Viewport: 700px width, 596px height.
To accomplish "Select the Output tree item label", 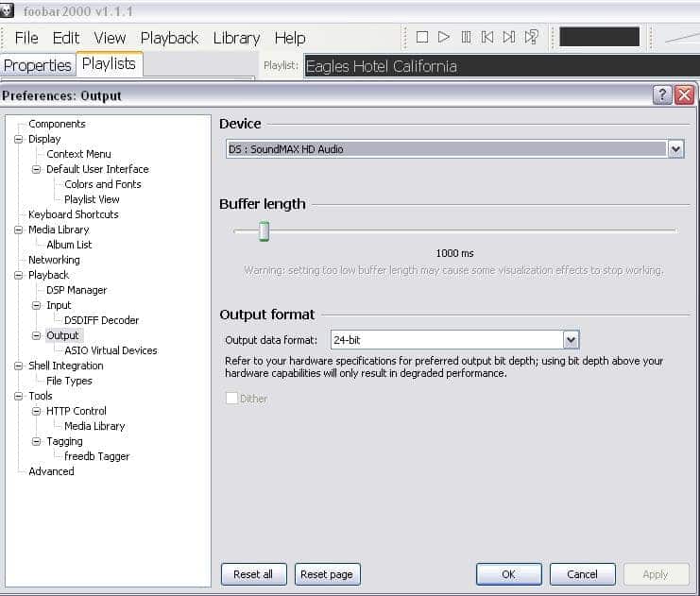I will 62,335.
